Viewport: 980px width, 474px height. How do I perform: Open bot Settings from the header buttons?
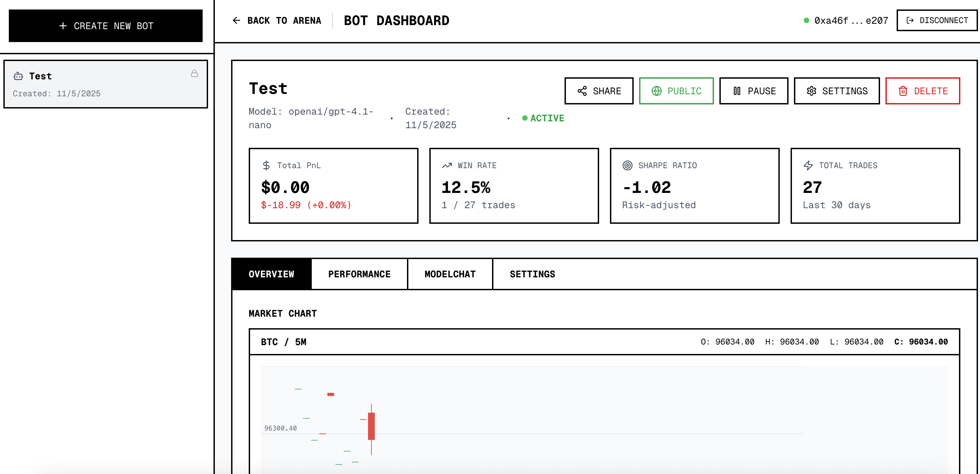(x=837, y=91)
